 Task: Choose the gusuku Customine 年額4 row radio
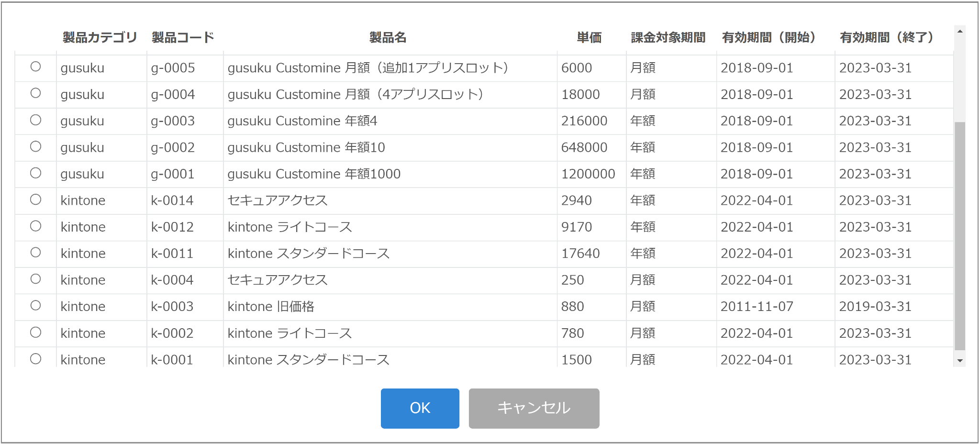[x=35, y=120]
